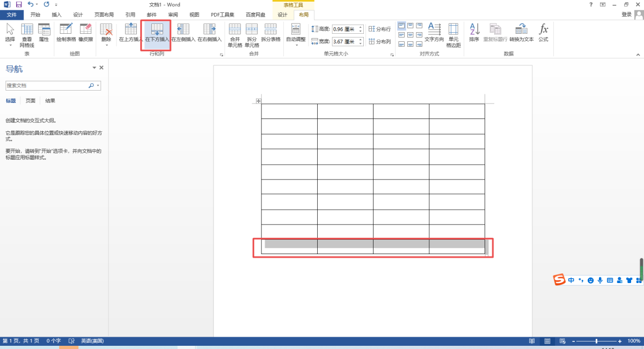Toggle View Gridlines (查看网格线)
644x349 pixels.
click(x=27, y=34)
